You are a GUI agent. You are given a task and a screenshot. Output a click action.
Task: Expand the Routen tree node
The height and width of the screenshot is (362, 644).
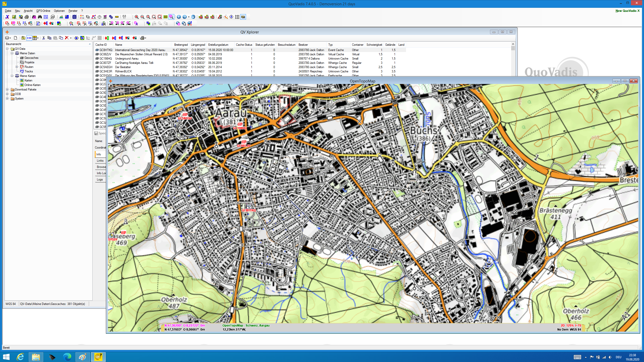click(17, 67)
